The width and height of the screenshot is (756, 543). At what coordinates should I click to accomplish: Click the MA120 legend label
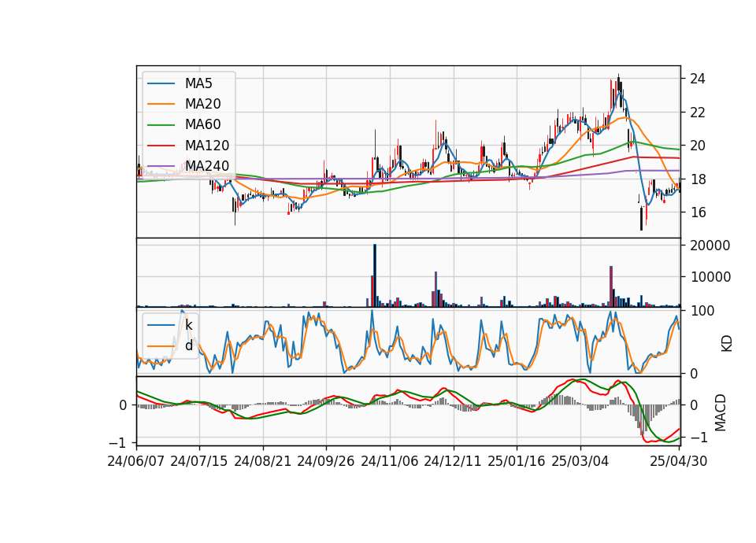click(207, 146)
